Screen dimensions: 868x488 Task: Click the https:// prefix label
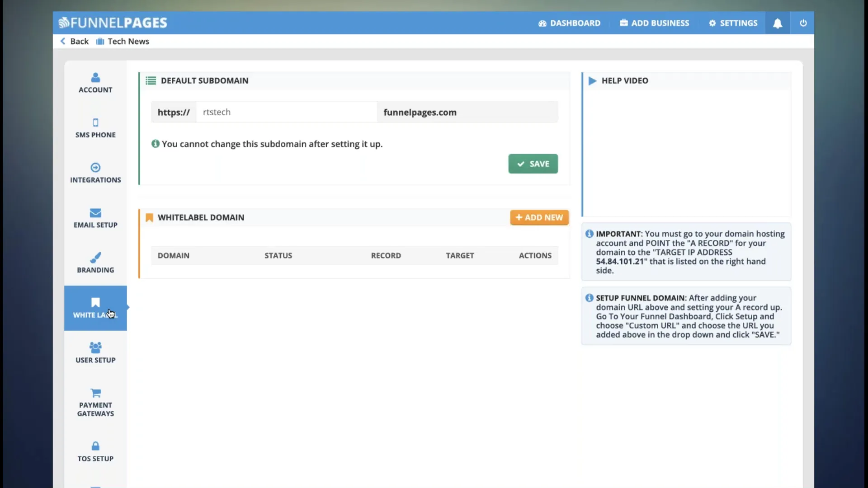tap(174, 112)
